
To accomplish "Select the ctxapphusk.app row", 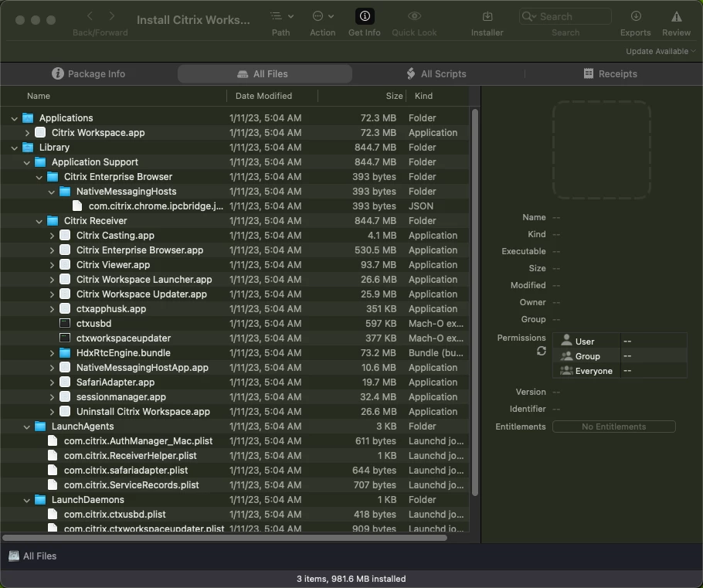I will click(x=235, y=309).
